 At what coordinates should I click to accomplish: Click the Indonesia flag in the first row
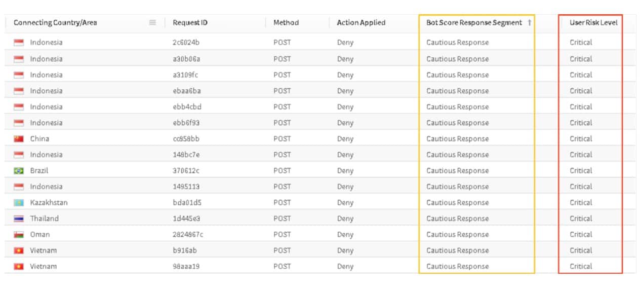click(x=19, y=43)
